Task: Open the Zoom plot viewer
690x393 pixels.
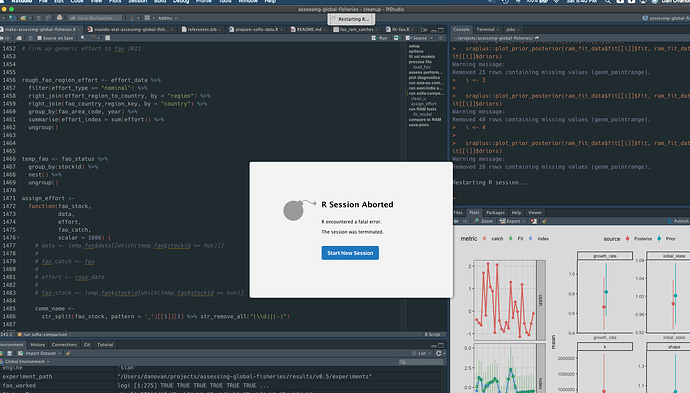Action: tap(484, 221)
